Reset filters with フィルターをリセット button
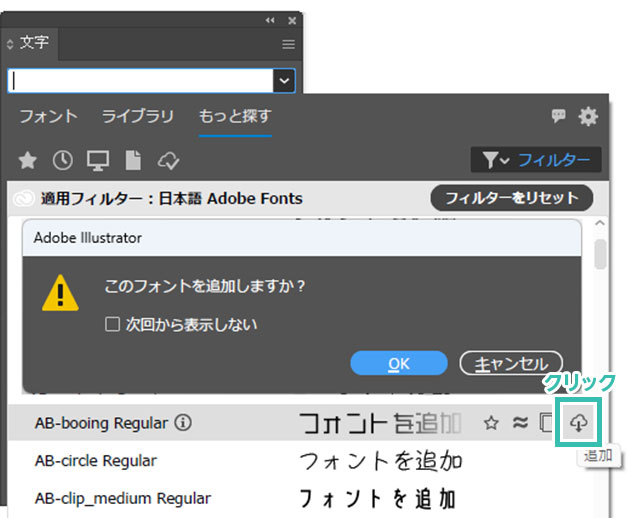Viewport: 628px width, 518px height. click(x=511, y=198)
